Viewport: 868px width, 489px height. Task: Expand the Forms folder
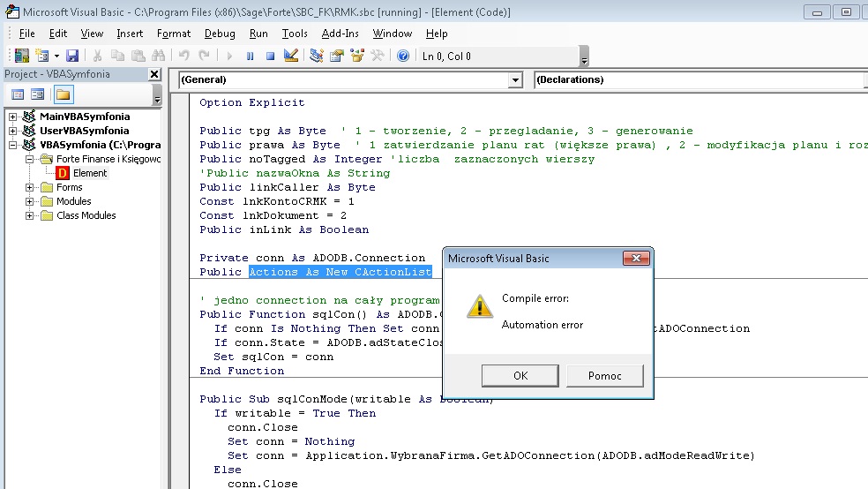pyautogui.click(x=29, y=187)
